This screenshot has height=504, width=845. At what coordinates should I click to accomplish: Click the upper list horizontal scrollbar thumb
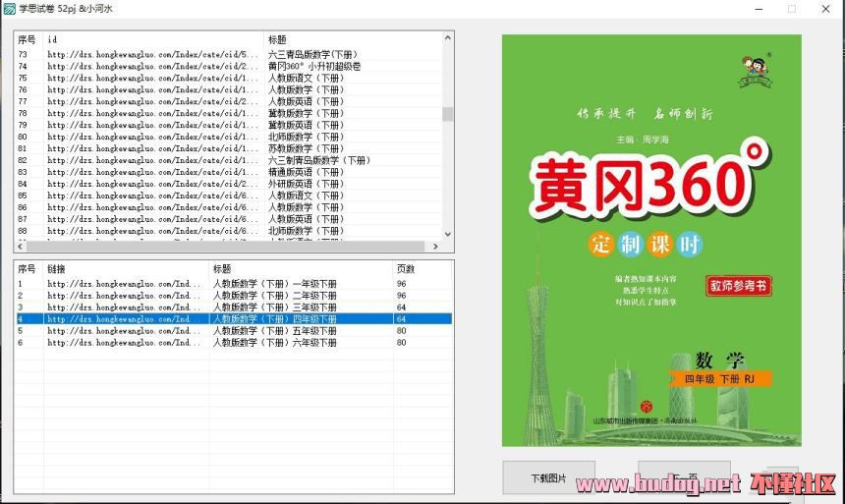tap(225, 247)
